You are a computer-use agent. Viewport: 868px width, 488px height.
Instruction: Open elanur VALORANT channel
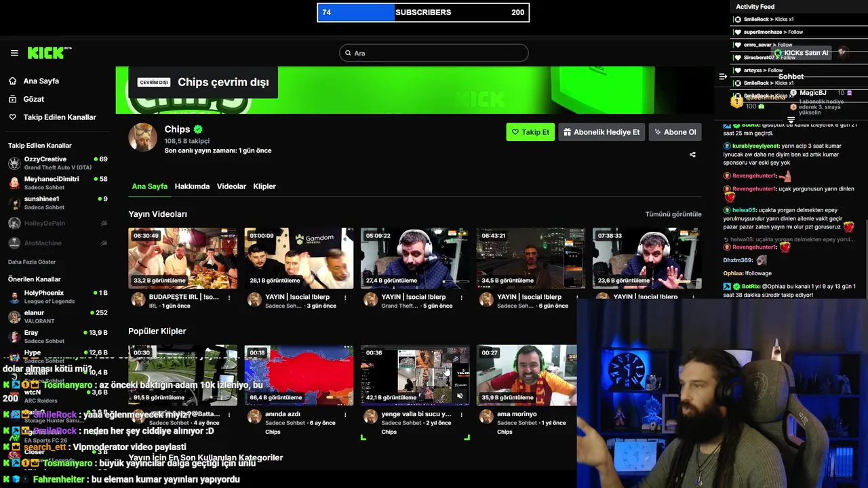[58, 317]
